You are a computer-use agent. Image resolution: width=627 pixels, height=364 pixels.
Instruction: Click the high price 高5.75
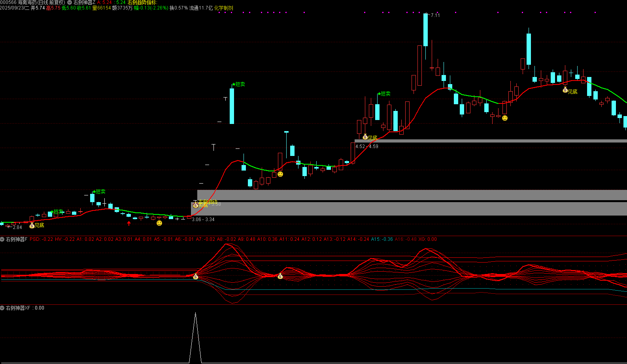point(53,8)
